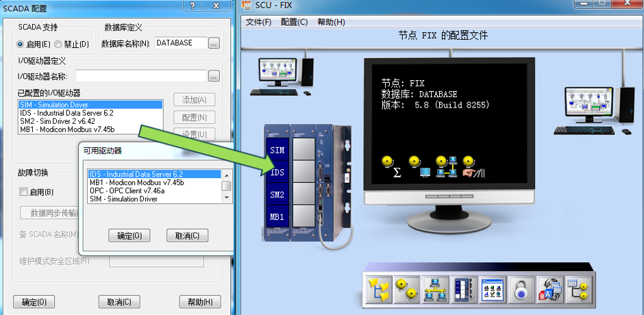Click the 数据同步传输 button
This screenshot has height=315, width=644.
(49, 213)
